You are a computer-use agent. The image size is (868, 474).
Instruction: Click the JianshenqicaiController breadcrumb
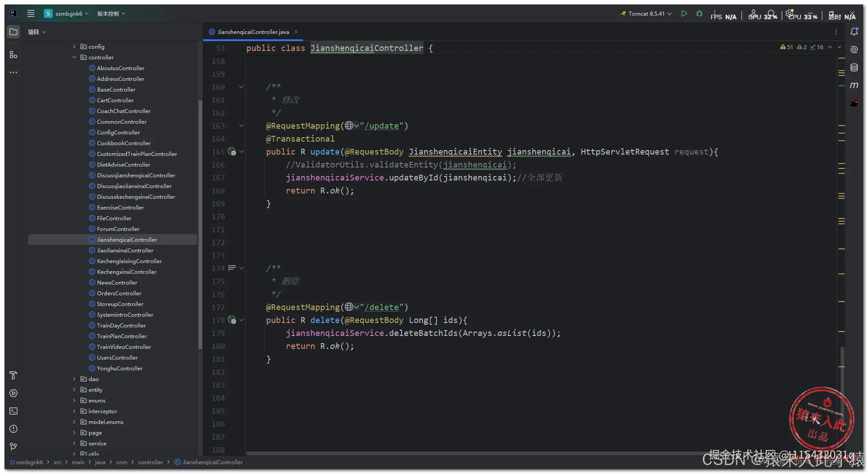tap(208, 462)
